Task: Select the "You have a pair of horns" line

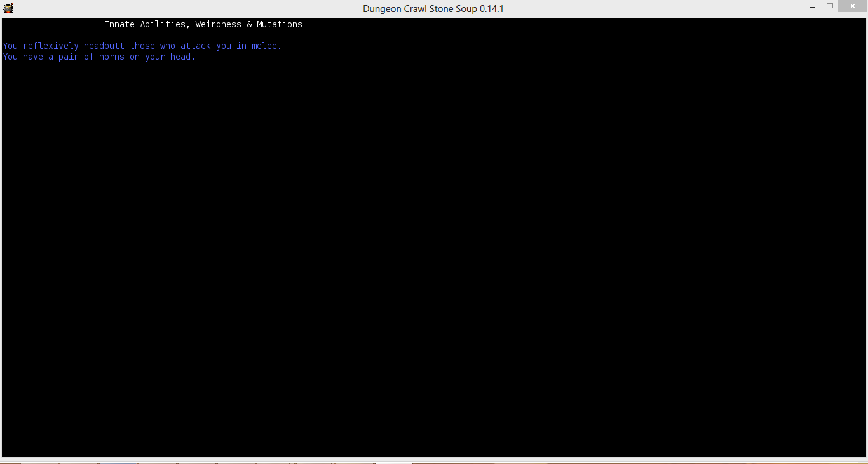Action: click(x=99, y=57)
